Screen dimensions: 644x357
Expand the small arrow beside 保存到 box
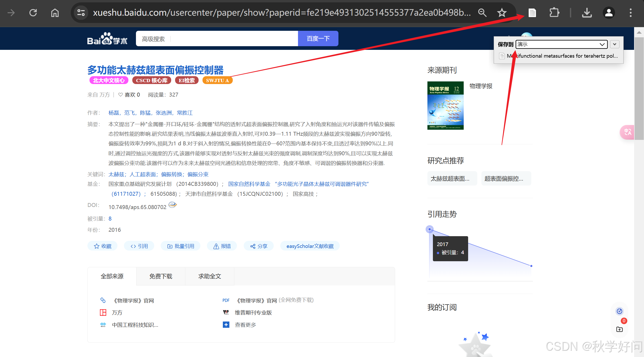pos(615,44)
